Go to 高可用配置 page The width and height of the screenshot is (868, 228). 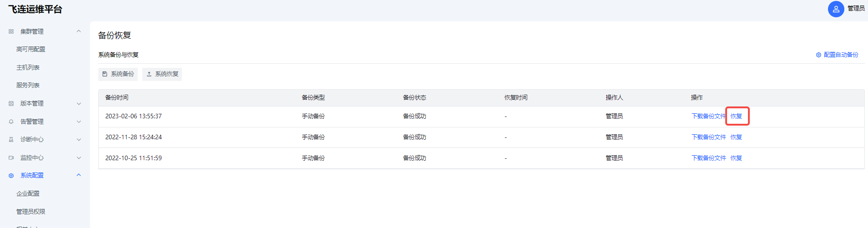30,49
